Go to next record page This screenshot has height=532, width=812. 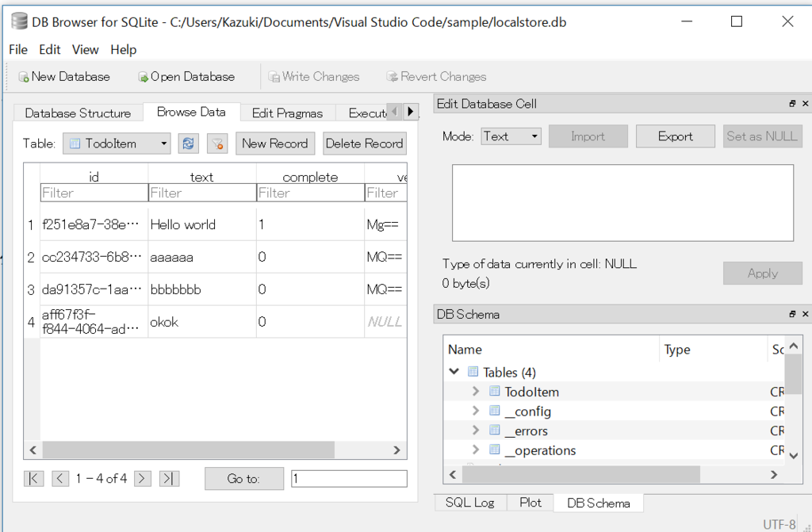click(x=143, y=479)
